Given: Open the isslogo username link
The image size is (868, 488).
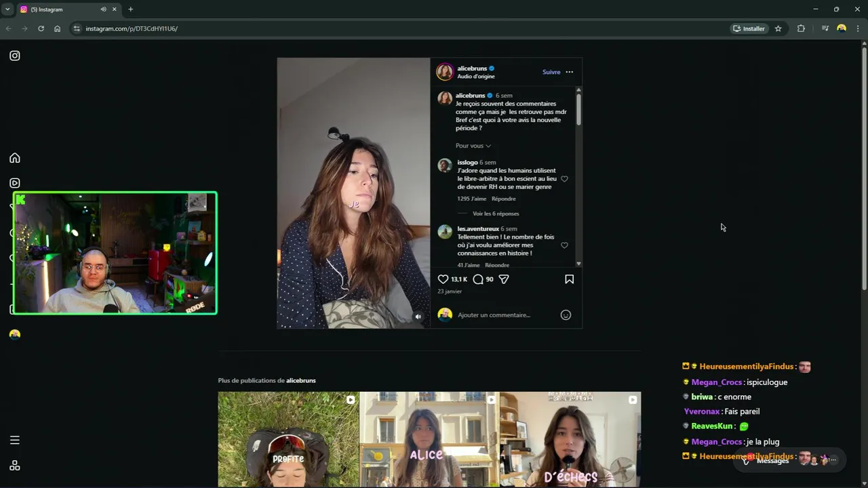Looking at the screenshot, I should pos(467,163).
